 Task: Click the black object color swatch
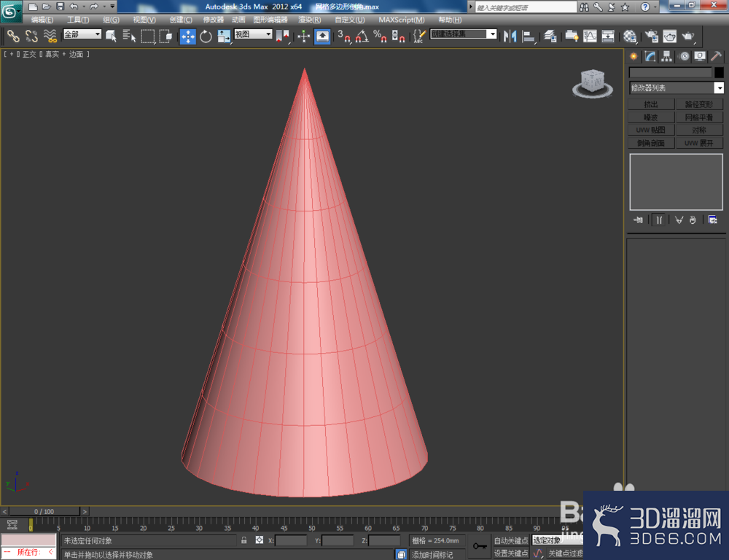click(x=719, y=73)
